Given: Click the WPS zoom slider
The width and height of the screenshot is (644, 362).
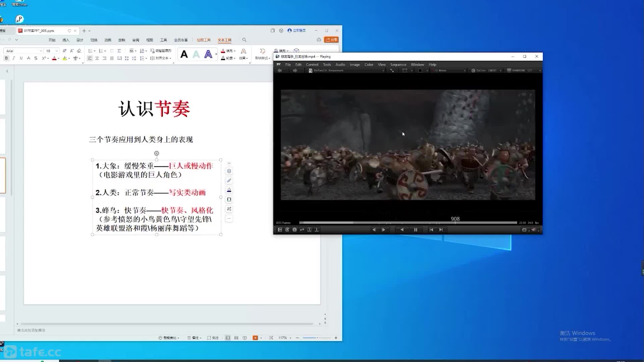Looking at the screenshot, I should (x=316, y=338).
